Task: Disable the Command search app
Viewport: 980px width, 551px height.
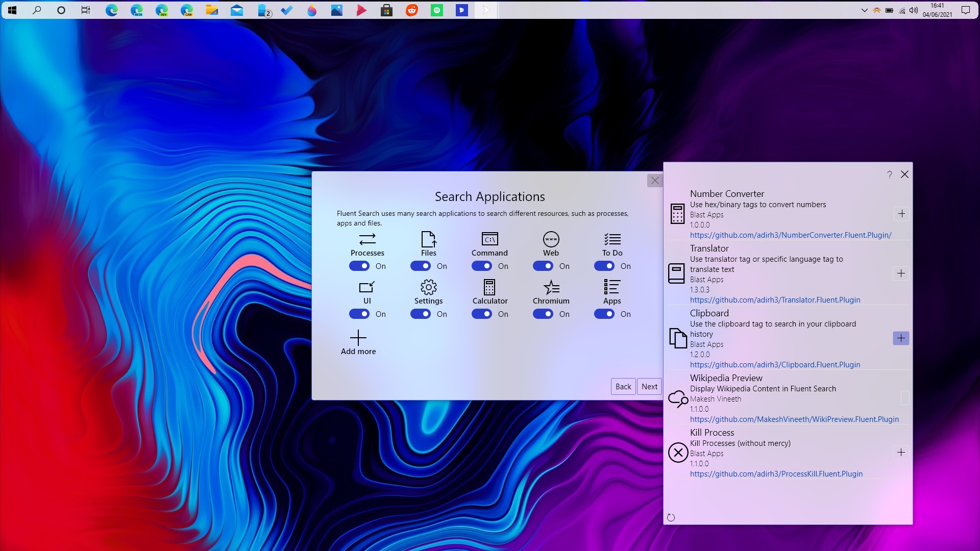Action: pyautogui.click(x=482, y=266)
